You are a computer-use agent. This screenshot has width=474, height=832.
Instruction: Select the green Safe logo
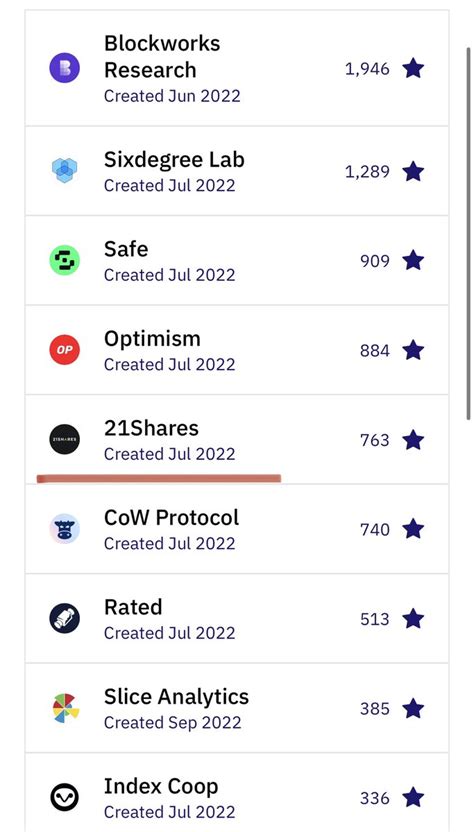[65, 261]
